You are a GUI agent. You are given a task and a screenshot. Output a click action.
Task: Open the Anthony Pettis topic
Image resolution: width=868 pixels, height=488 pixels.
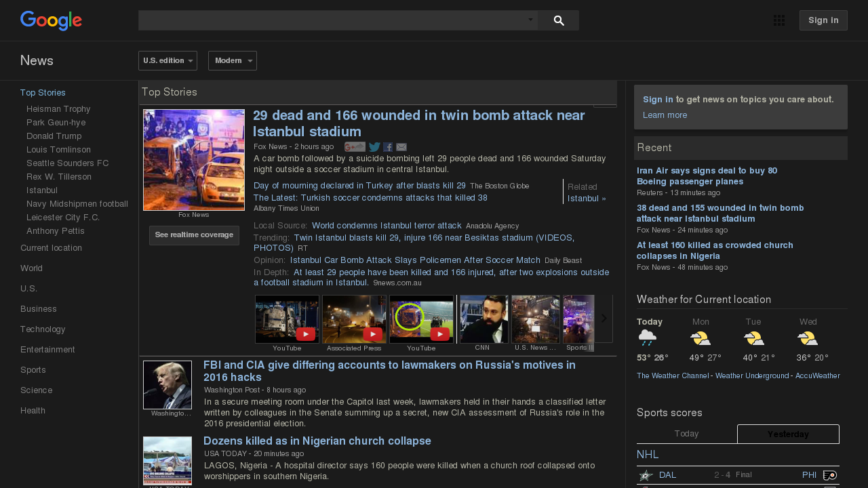pos(56,231)
